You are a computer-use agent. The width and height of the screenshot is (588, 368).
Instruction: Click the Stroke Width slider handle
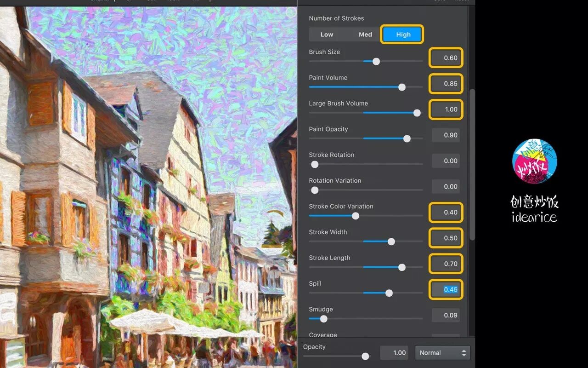pyautogui.click(x=391, y=241)
